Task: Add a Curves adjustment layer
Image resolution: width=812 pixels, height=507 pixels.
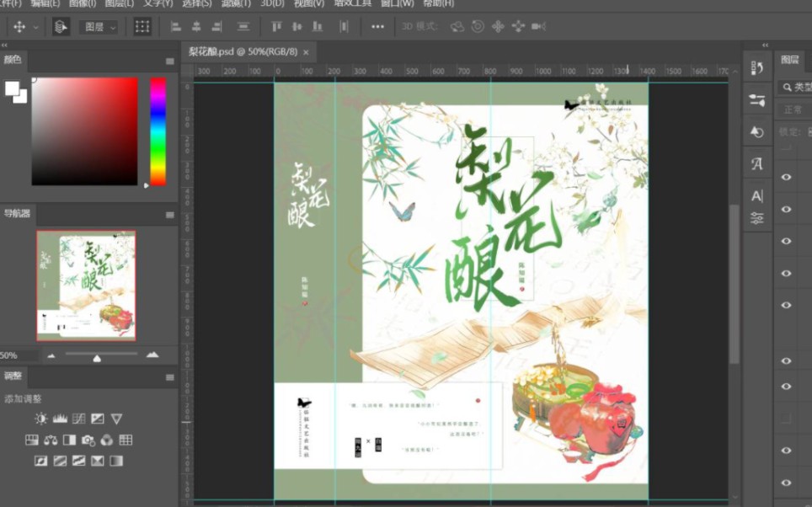Action: [78, 419]
